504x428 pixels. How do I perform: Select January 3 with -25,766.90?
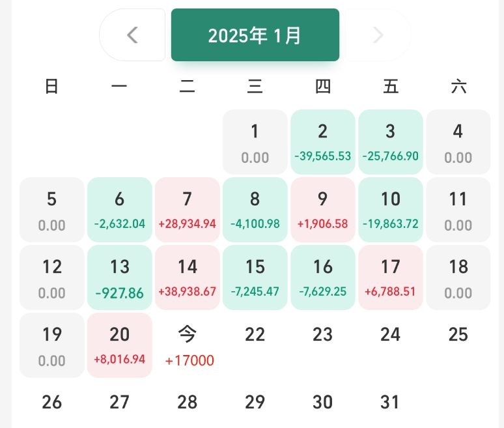click(391, 142)
